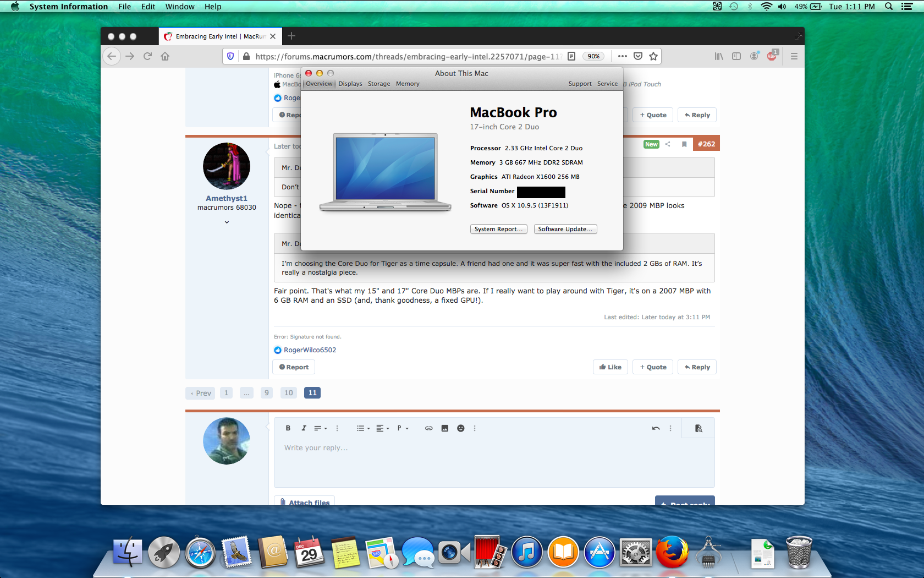This screenshot has width=924, height=578.
Task: Open System Preferences from the Dock
Action: (636, 552)
